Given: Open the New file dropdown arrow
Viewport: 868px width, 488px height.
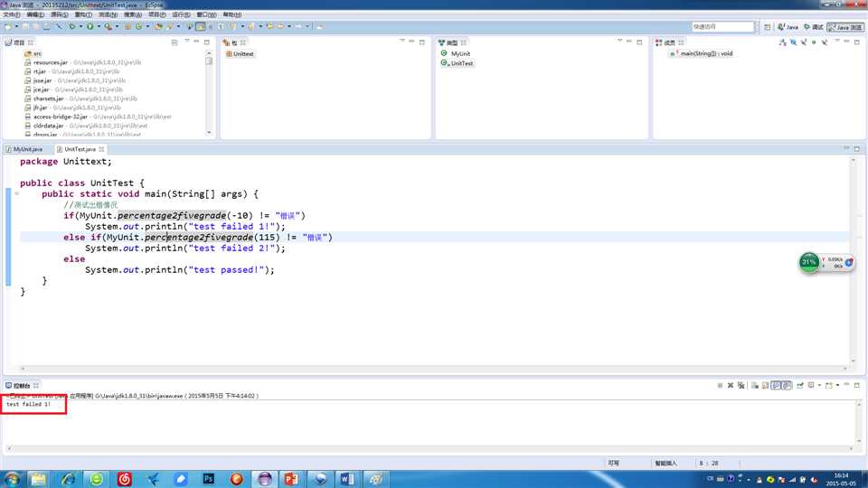Looking at the screenshot, I should tap(16, 27).
